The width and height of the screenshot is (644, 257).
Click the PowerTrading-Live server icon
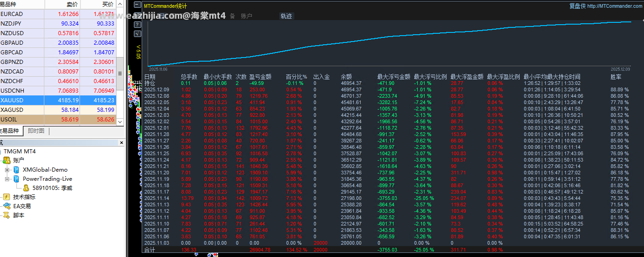pos(16,179)
